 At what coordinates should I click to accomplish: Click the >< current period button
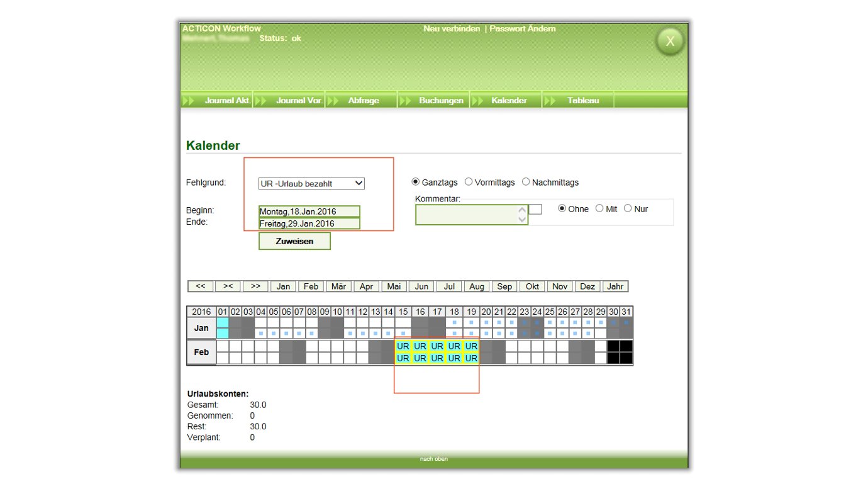click(x=228, y=286)
